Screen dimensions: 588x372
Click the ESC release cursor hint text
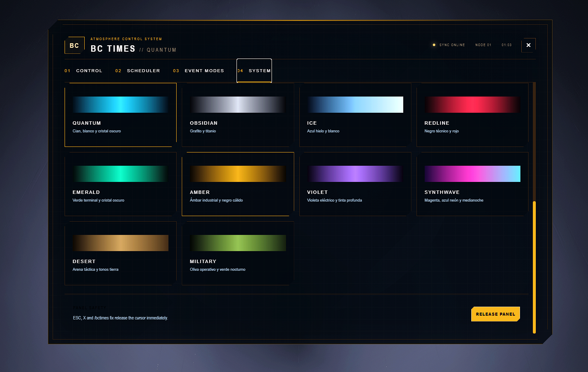click(121, 318)
